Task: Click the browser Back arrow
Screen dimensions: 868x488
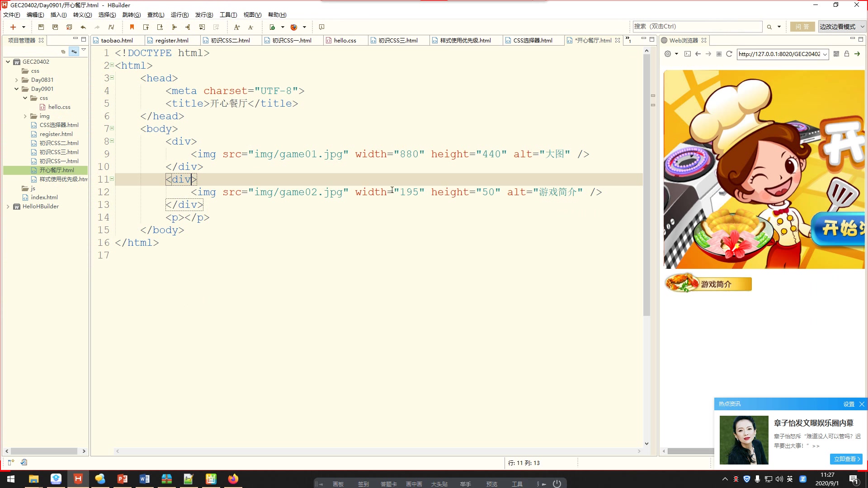Action: click(x=698, y=54)
